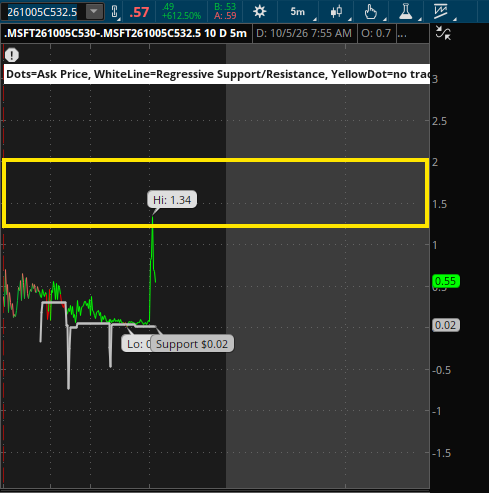Click the 2.5 price axis label

tap(439, 121)
